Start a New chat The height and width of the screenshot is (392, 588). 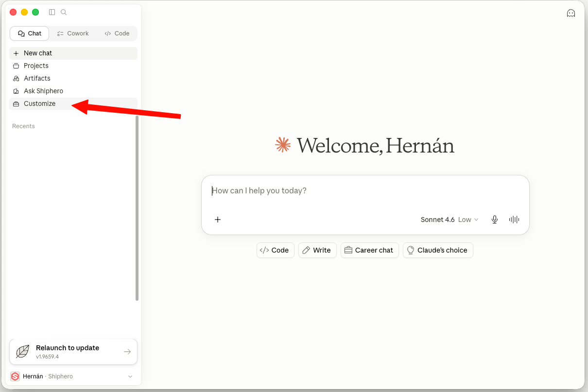pos(73,53)
